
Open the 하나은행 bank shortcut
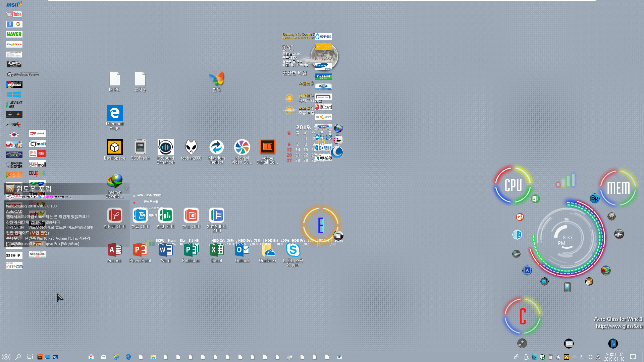pos(323,158)
